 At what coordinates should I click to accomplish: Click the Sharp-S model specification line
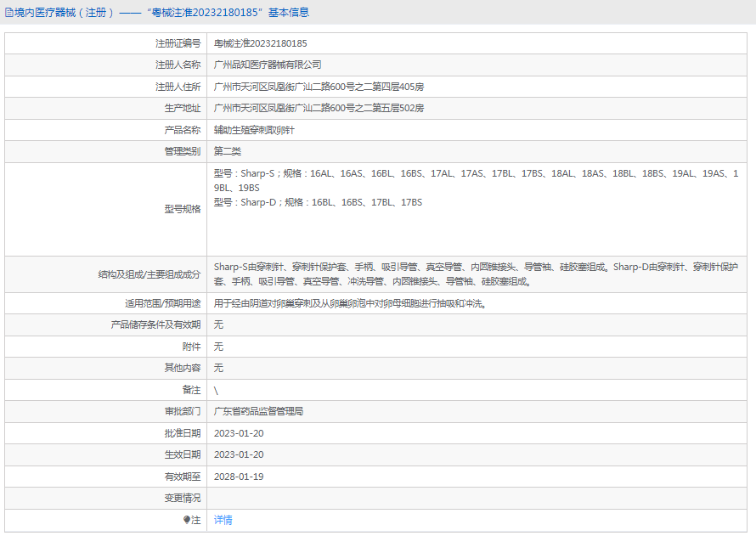[476, 180]
